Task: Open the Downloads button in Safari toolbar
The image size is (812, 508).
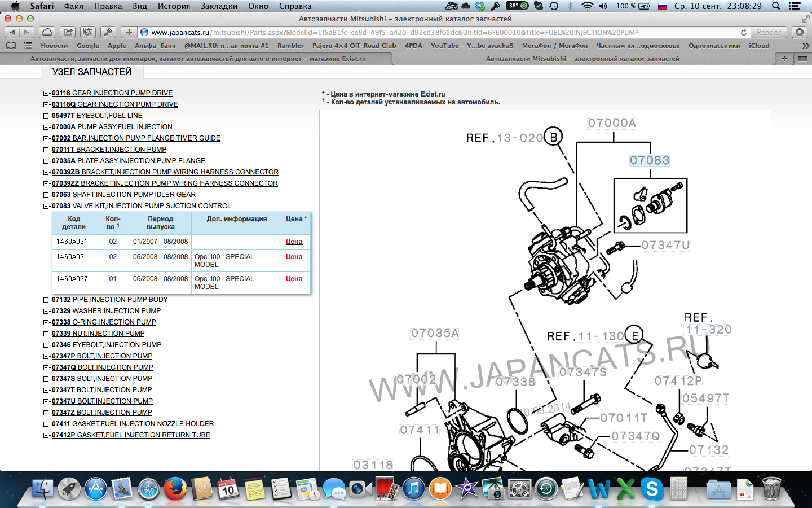Action: point(800,32)
